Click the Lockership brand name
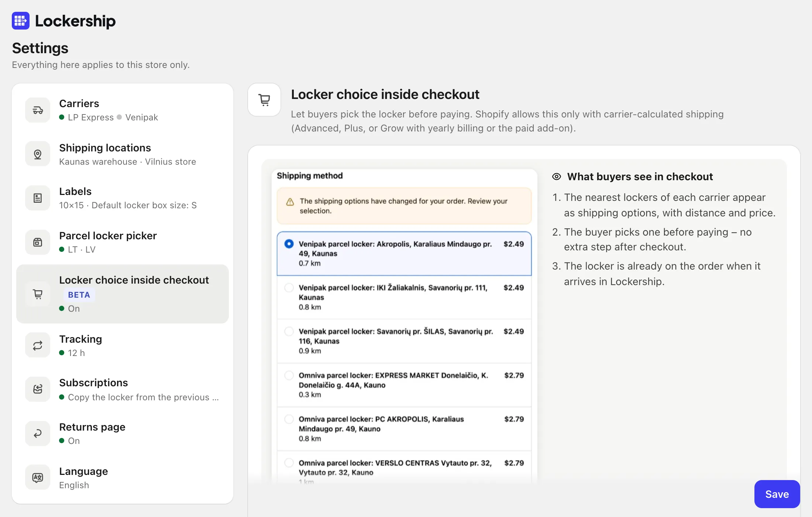Viewport: 812px width, 517px height. point(75,21)
